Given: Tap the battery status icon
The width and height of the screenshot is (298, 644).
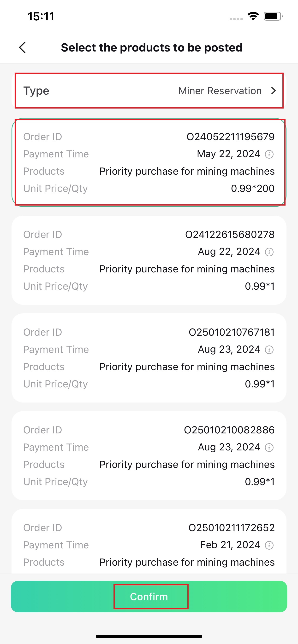Looking at the screenshot, I should click(273, 16).
